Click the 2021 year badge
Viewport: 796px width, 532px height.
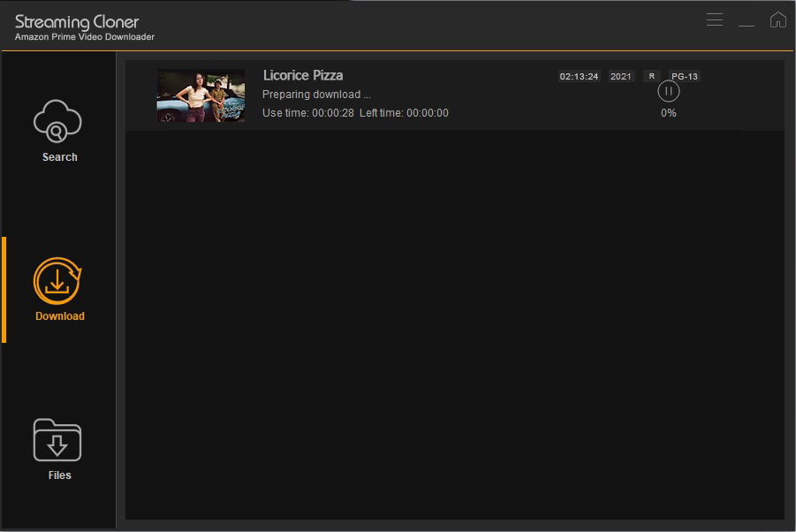620,76
